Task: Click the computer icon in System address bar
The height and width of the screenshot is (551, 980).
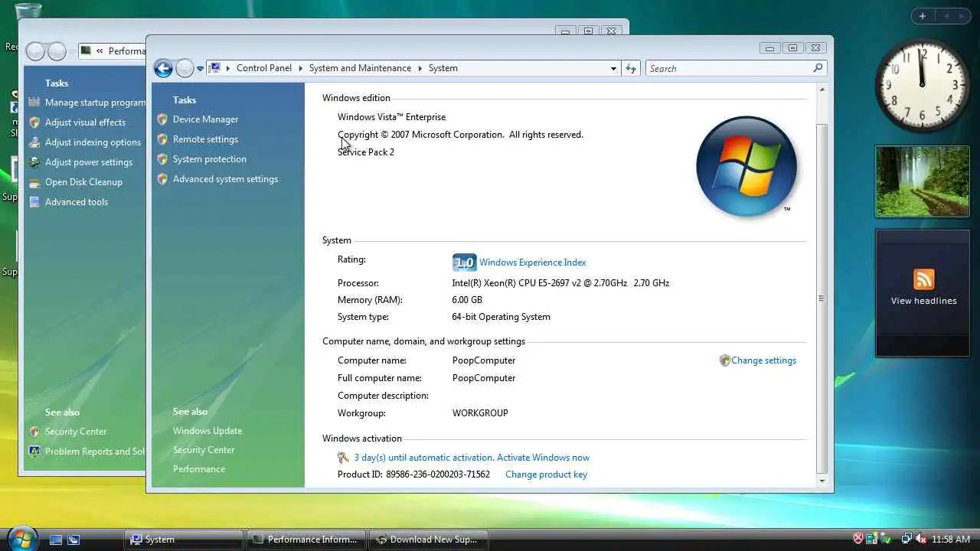Action: click(x=215, y=67)
